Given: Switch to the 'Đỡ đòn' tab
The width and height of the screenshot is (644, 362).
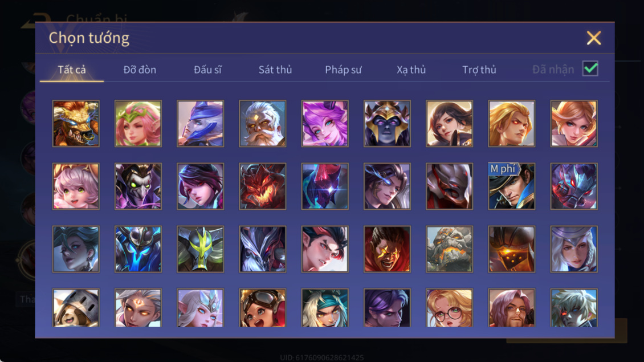Looking at the screenshot, I should click(x=140, y=70).
